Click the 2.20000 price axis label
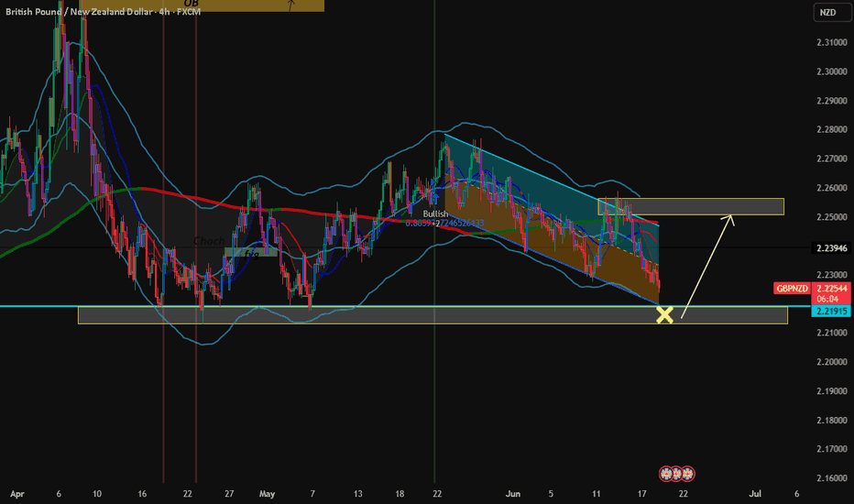Screen dimensions: 854x504 [832, 362]
